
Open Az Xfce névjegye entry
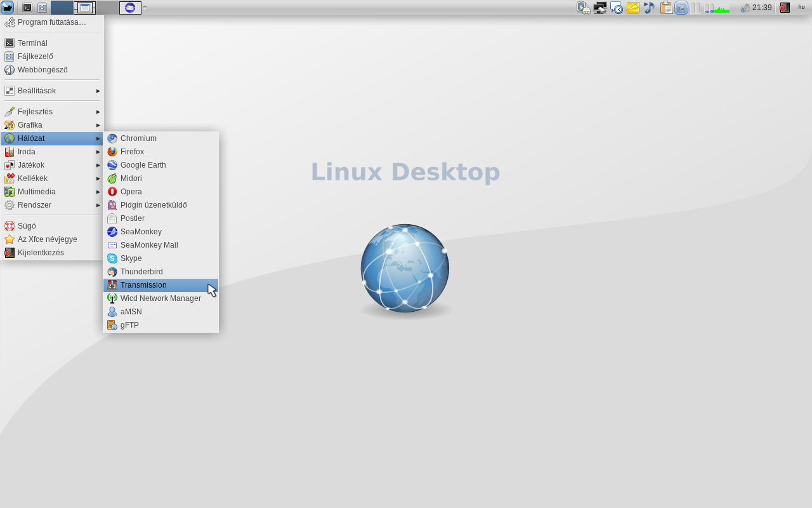pyautogui.click(x=52, y=239)
